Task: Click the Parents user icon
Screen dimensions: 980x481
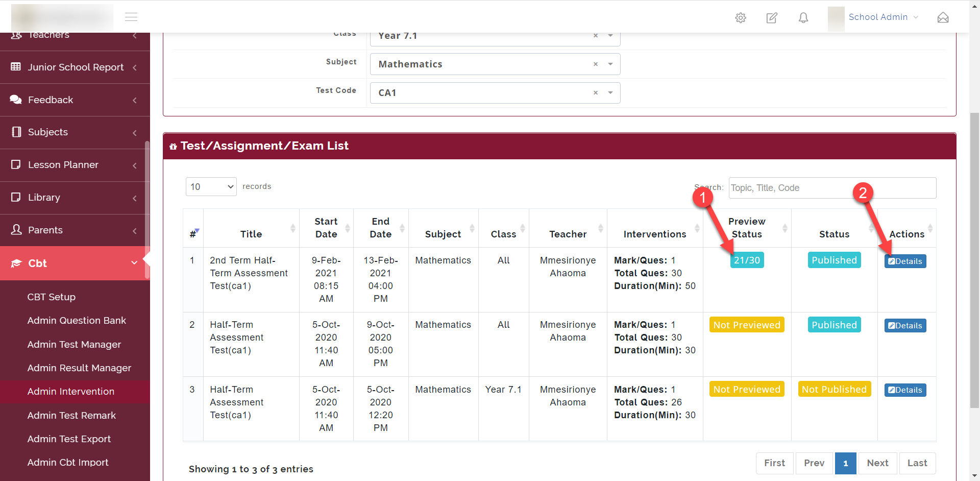Action: tap(16, 229)
